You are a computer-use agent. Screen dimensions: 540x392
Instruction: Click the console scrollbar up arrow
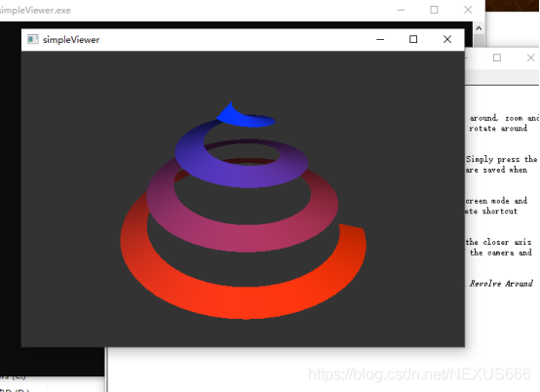(479, 28)
